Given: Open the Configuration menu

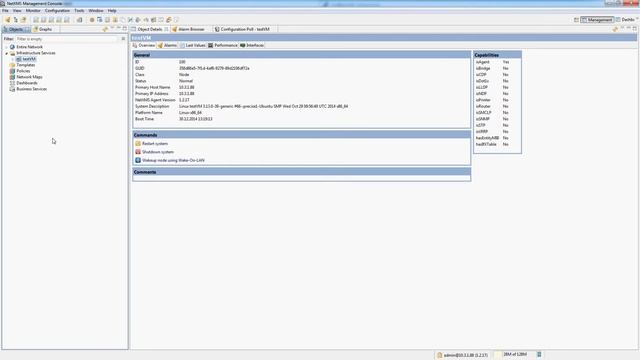Looking at the screenshot, I should pyautogui.click(x=57, y=11).
